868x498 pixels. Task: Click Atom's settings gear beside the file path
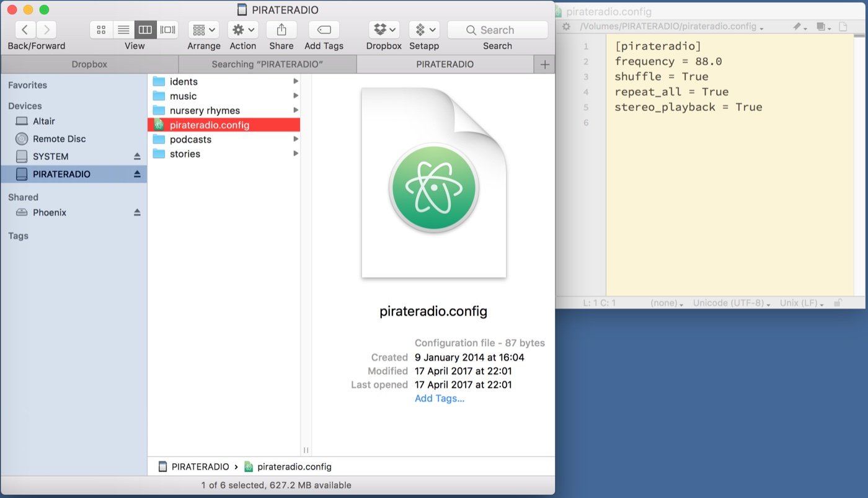tap(565, 26)
